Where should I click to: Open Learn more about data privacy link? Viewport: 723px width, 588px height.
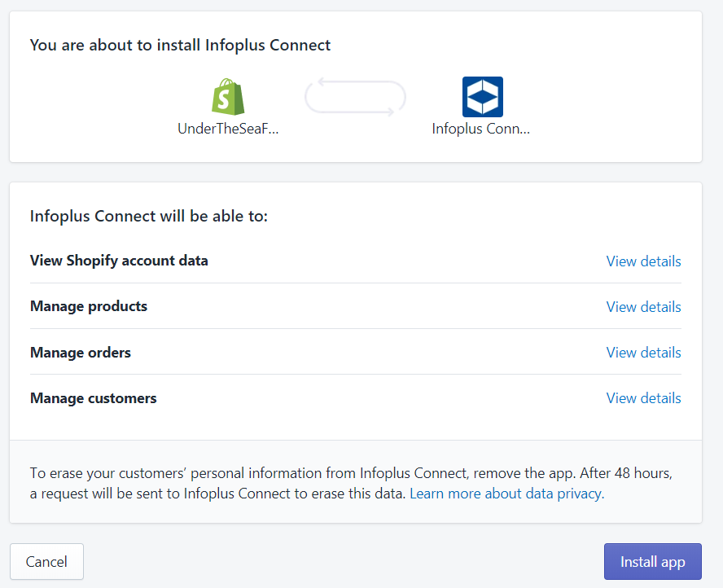[x=506, y=494]
